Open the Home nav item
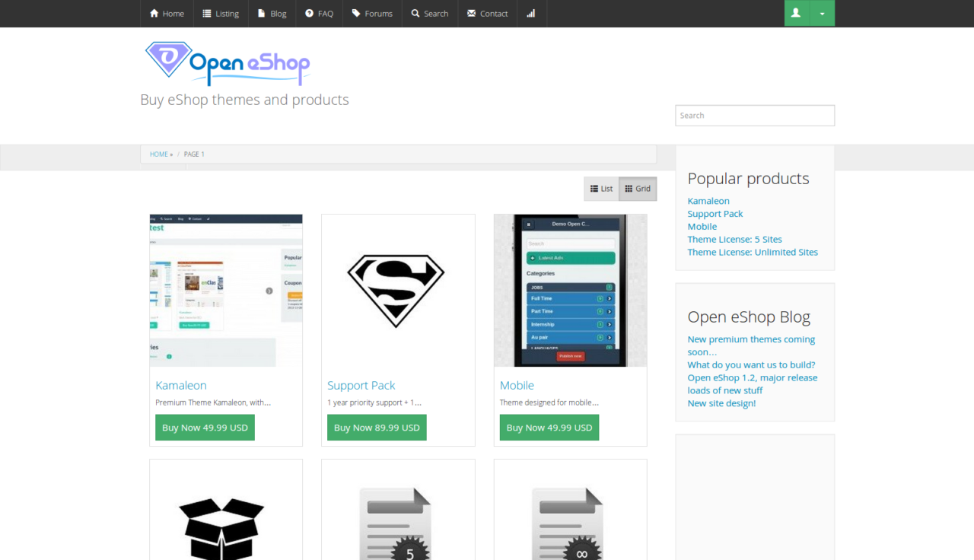Viewport: 974px width, 560px height. coord(167,14)
